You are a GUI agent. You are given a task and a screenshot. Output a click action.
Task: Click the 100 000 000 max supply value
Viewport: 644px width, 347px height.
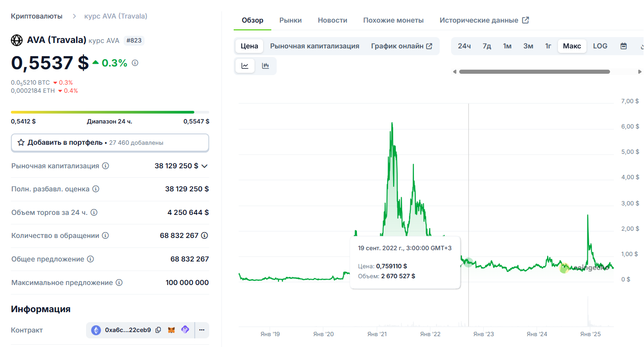(187, 283)
